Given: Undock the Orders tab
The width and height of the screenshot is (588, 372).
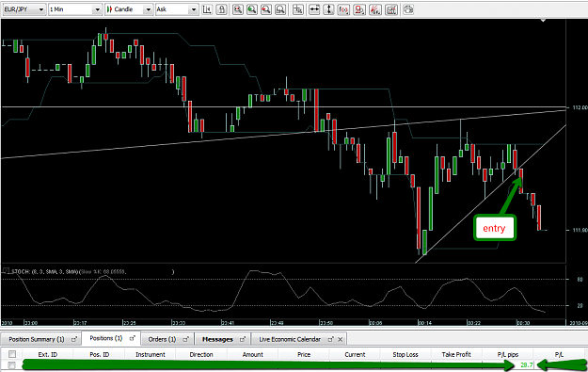Looking at the screenshot, I should [185, 339].
